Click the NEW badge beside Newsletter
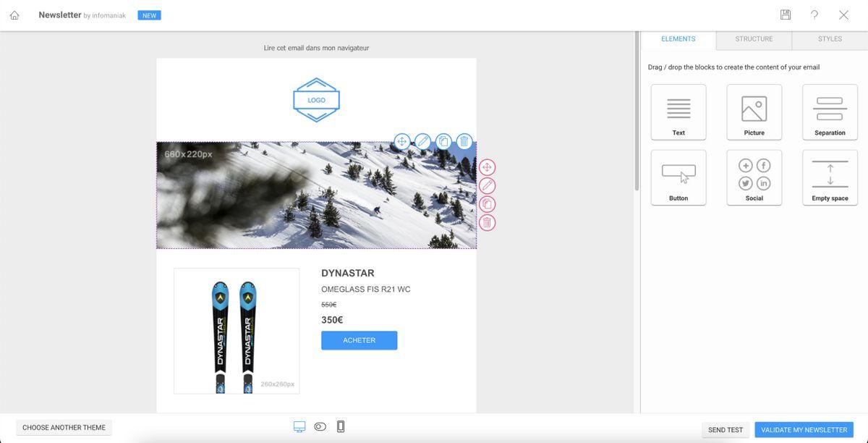The image size is (868, 443). (x=149, y=15)
